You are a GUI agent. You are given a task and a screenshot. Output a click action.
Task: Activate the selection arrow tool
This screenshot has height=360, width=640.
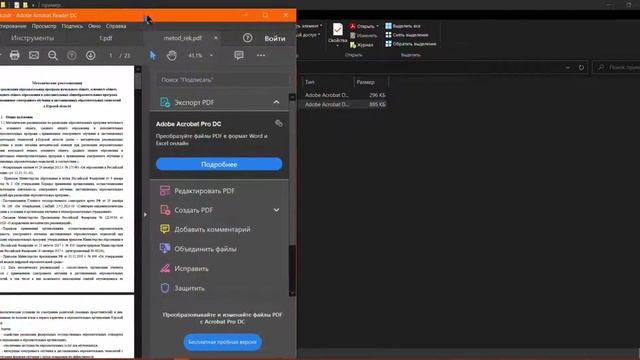point(153,55)
